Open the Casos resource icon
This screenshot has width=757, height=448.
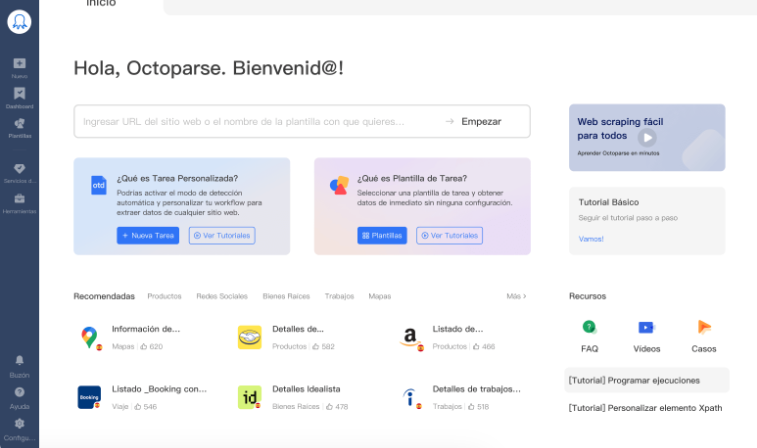coord(704,327)
